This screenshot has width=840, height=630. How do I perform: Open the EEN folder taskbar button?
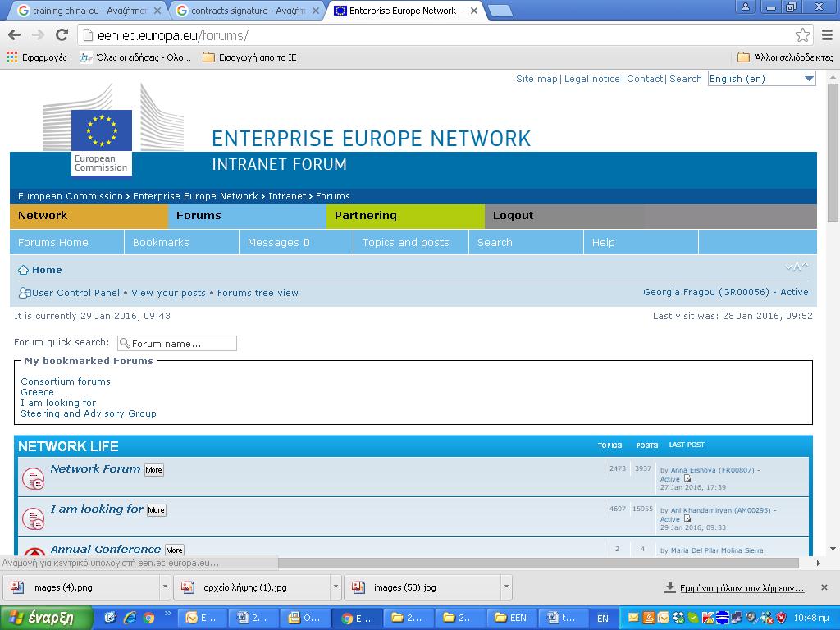click(510, 618)
